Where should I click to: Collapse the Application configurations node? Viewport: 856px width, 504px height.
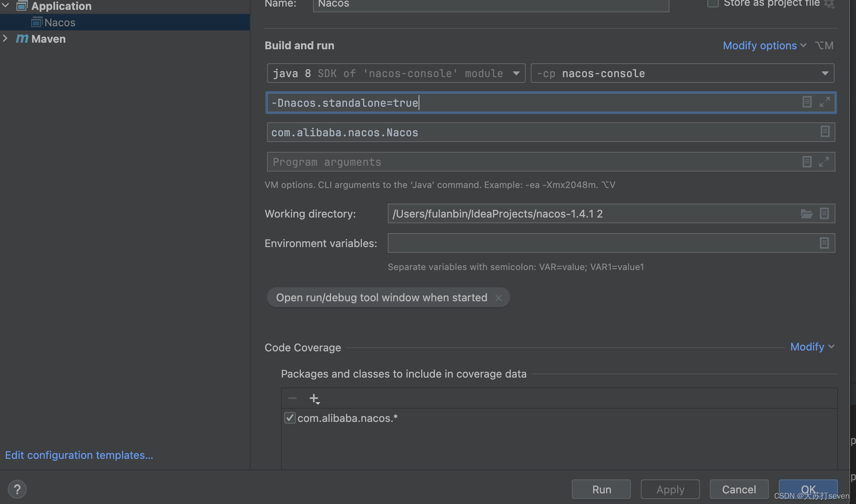click(5, 5)
